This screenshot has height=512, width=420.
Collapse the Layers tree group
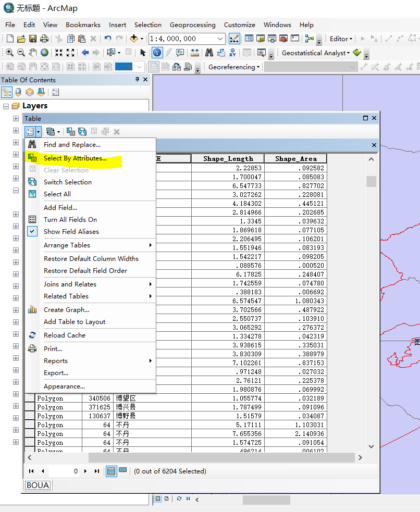click(6, 106)
